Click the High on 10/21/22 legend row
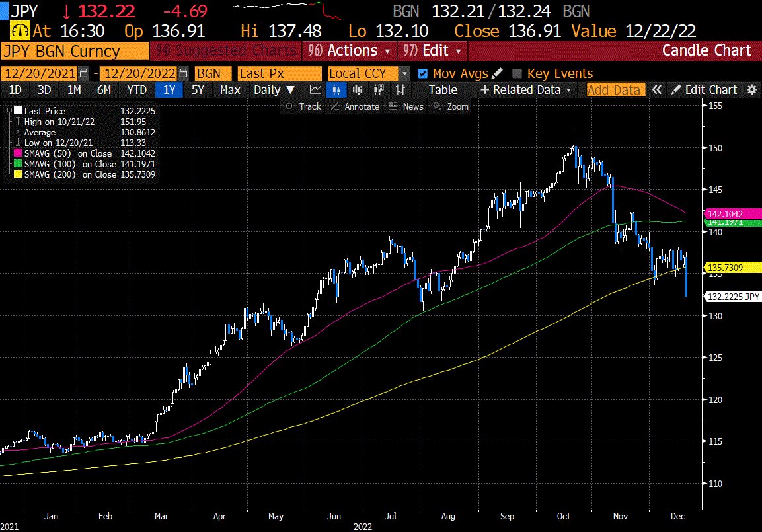The image size is (762, 532). tap(85, 122)
